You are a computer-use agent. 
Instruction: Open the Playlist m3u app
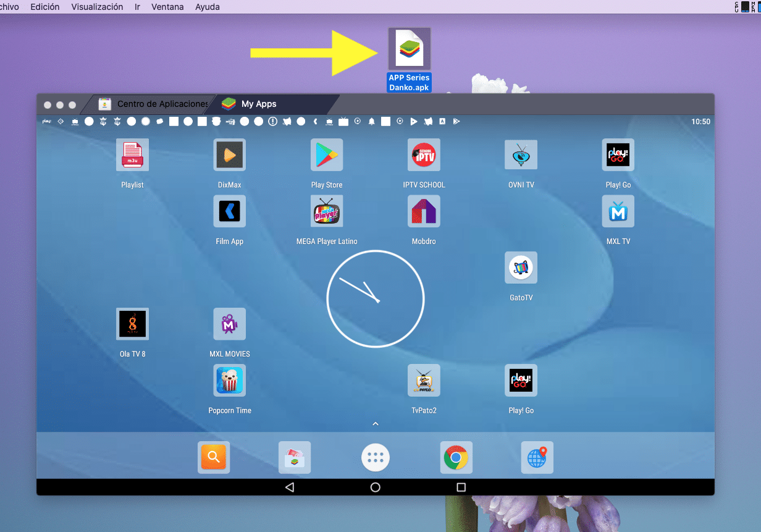tap(132, 154)
